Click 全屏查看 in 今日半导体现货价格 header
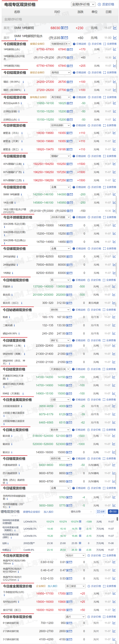 [x=109, y=617]
